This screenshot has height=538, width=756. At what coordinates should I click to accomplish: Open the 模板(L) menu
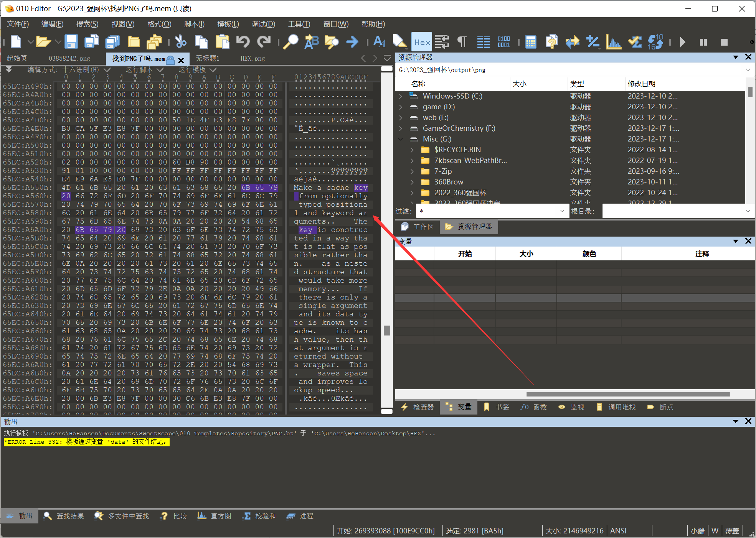(x=228, y=24)
